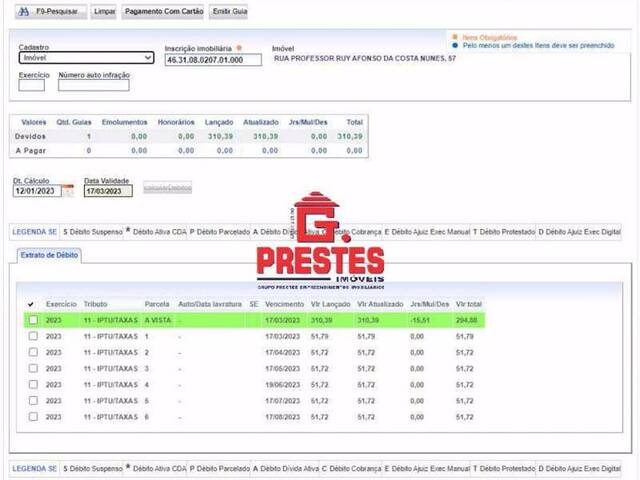Screen dimensions: 640x480
Task: Click the Dt. Cálculo date input
Action: (x=36, y=190)
